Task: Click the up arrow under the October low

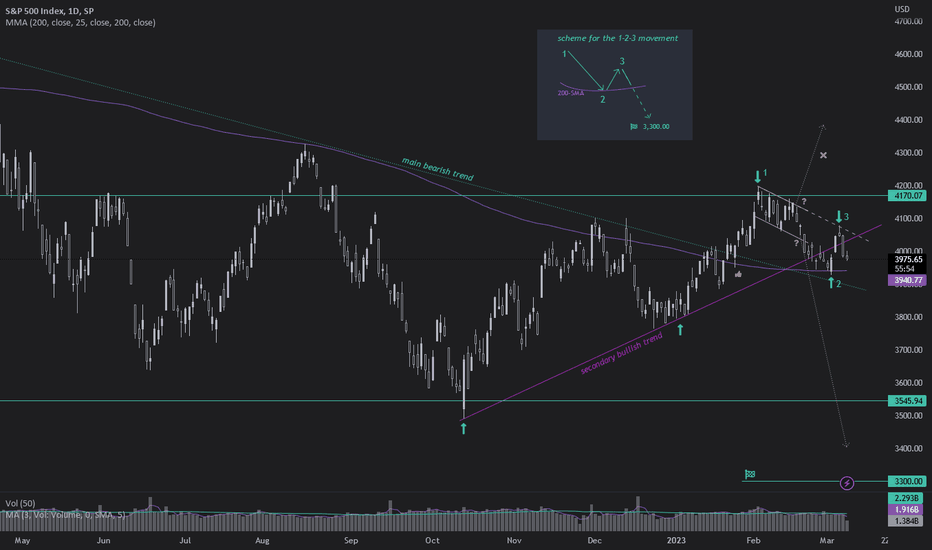Action: tap(464, 428)
